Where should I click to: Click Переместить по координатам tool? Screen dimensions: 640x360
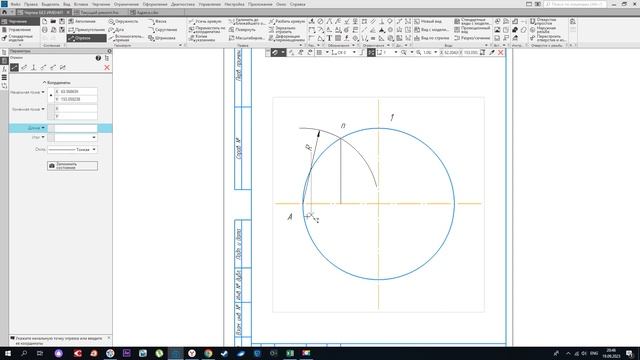pos(207,29)
